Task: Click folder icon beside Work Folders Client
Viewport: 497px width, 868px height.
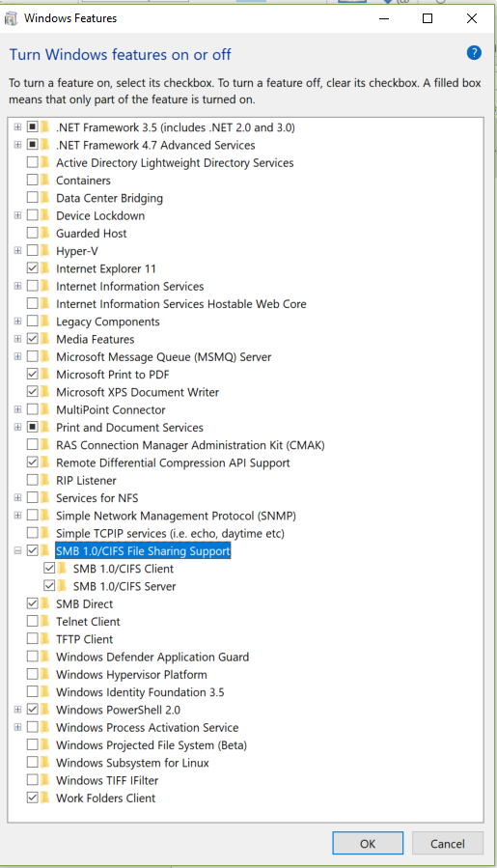Action: (x=44, y=798)
